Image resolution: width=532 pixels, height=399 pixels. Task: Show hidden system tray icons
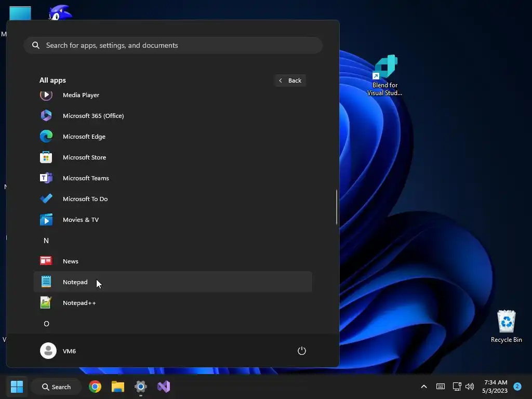424,387
